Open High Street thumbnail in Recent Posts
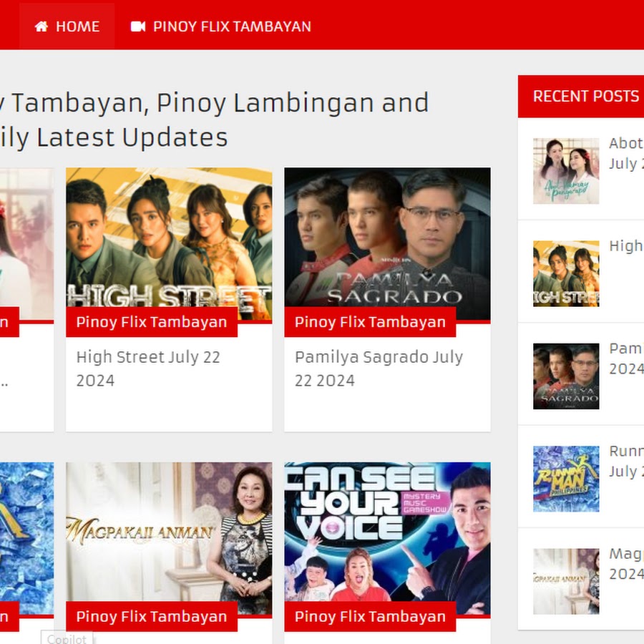This screenshot has height=644, width=644. coord(566,273)
